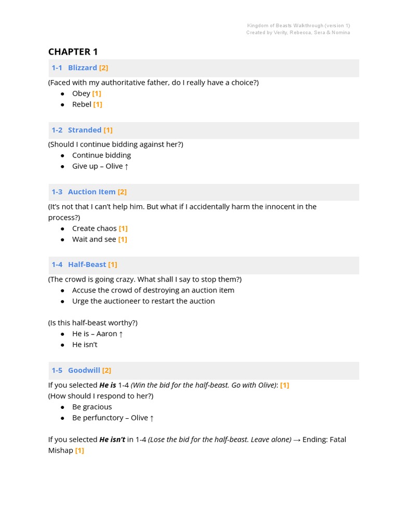Screen dimensions: 399x532
Task: Click the Obey choice bullet item
Action: pyautogui.click(x=81, y=93)
